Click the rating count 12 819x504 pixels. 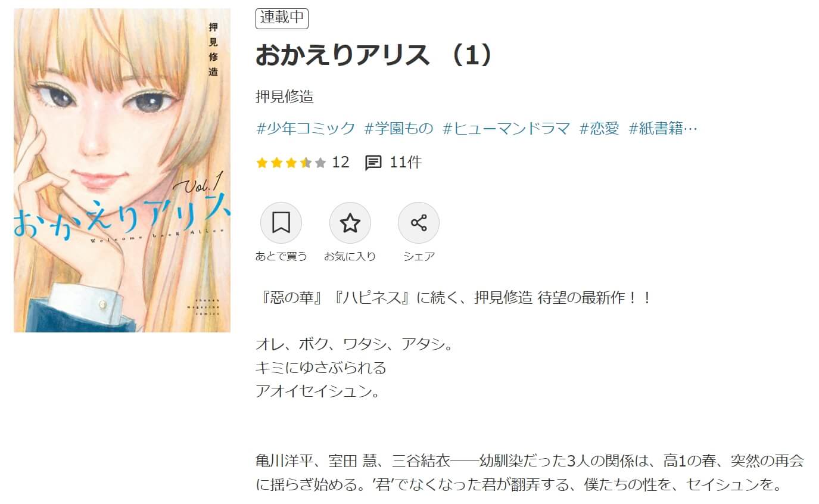click(341, 163)
